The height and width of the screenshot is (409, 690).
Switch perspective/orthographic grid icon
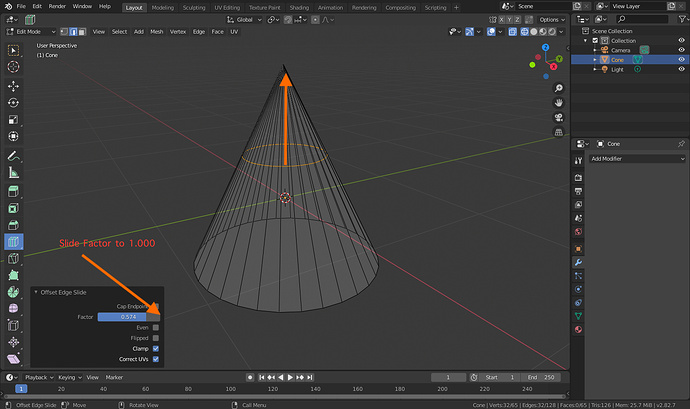point(558,132)
